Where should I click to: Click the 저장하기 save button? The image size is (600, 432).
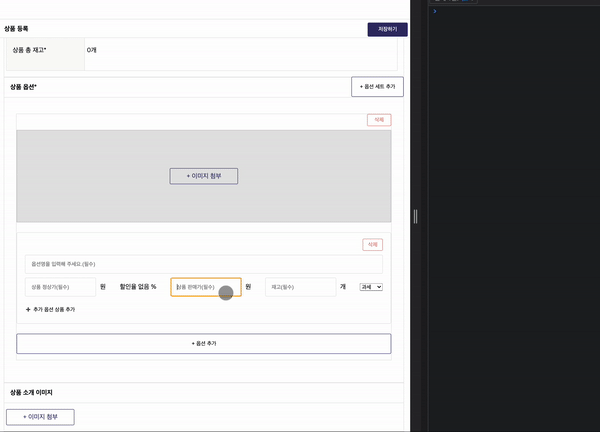pos(387,29)
